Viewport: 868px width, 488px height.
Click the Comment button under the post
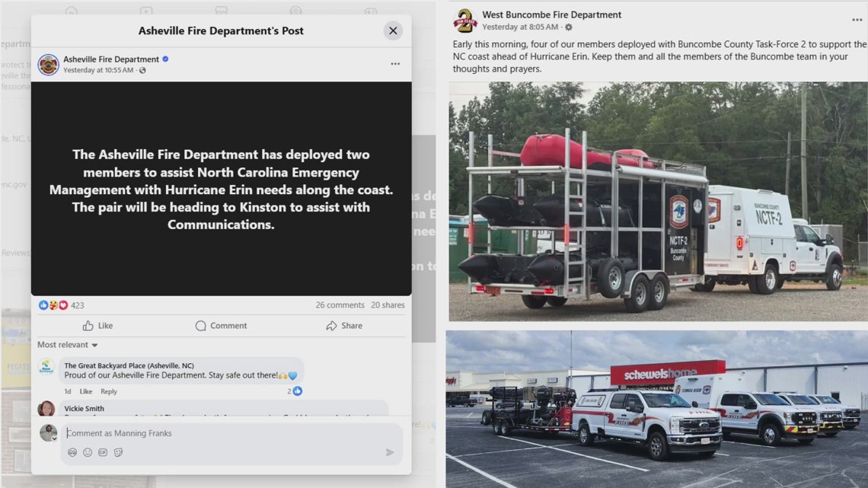pyautogui.click(x=221, y=325)
